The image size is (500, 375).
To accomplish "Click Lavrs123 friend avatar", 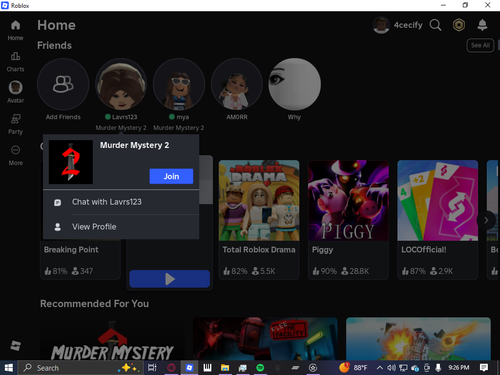I will pos(121,84).
